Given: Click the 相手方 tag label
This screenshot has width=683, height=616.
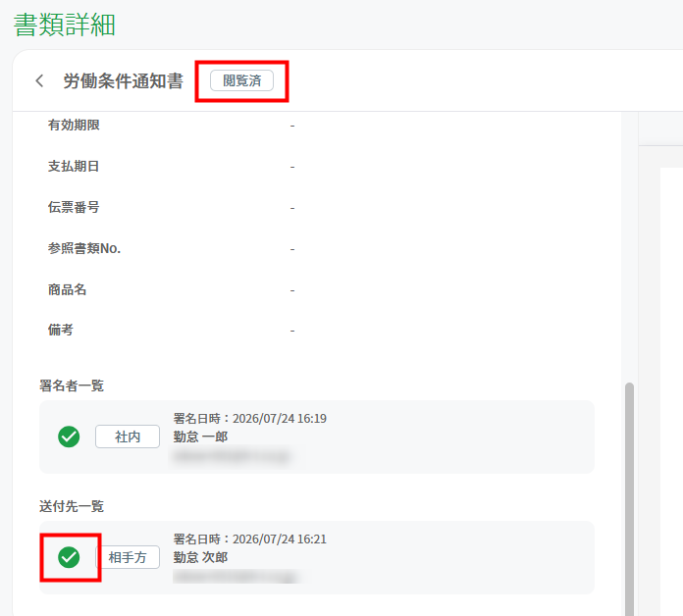Looking at the screenshot, I should coord(128,557).
